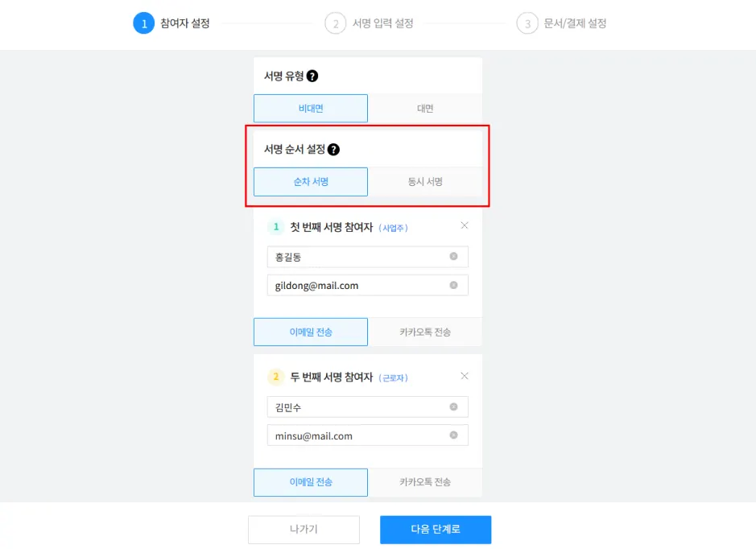Open the help tooltip next to 서명 순서 설정
Screen dimensions: 756x549
click(333, 150)
